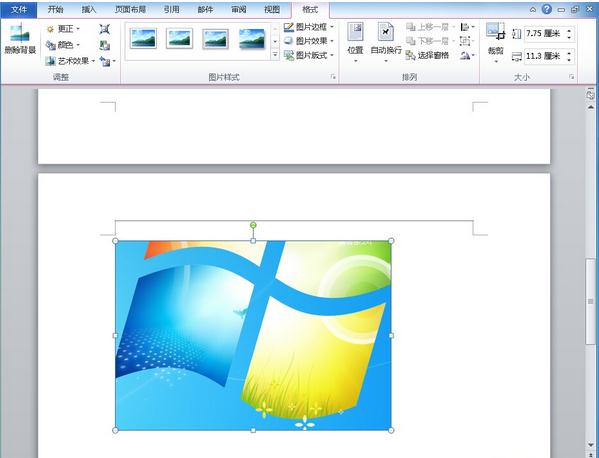Open the Help question mark icon
This screenshot has width=599, height=458.
tap(547, 9)
